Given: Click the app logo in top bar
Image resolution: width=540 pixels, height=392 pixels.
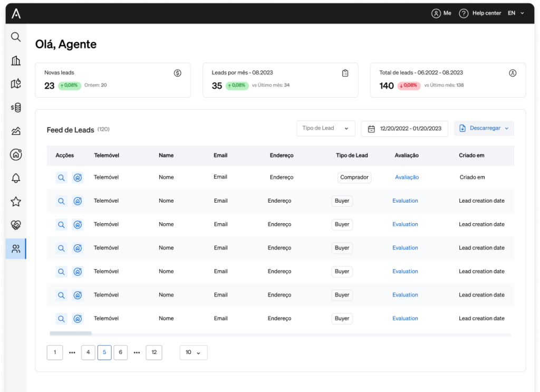Looking at the screenshot, I should pos(16,13).
